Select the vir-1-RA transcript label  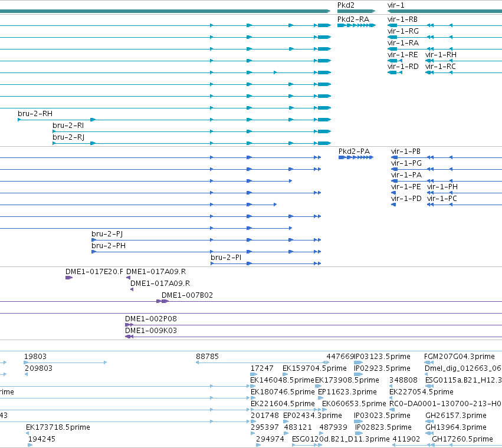click(x=403, y=43)
